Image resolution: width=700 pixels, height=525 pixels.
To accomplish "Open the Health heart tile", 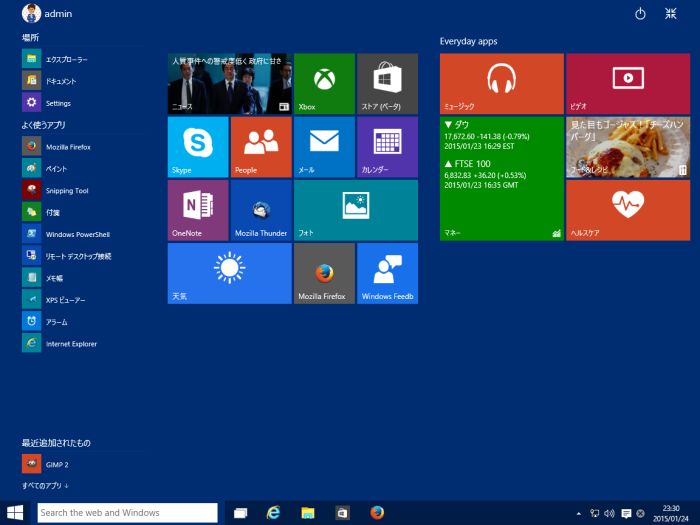I will [x=627, y=210].
